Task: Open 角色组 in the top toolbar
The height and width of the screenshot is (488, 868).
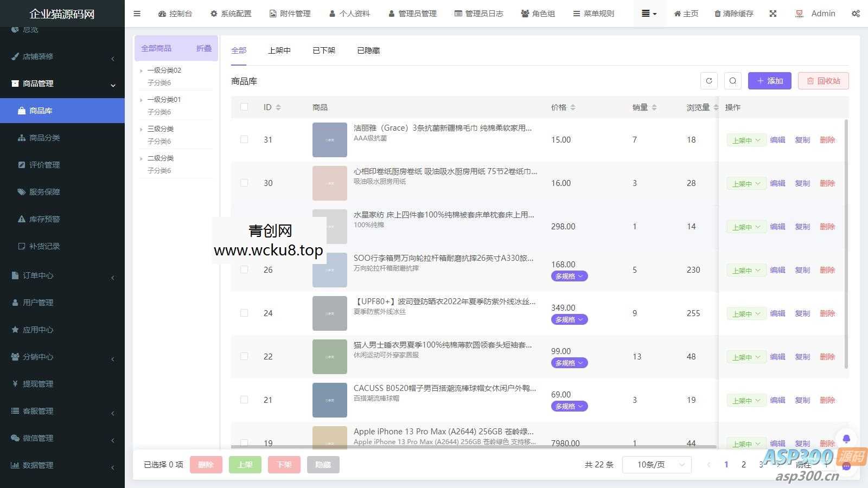Action: (538, 14)
